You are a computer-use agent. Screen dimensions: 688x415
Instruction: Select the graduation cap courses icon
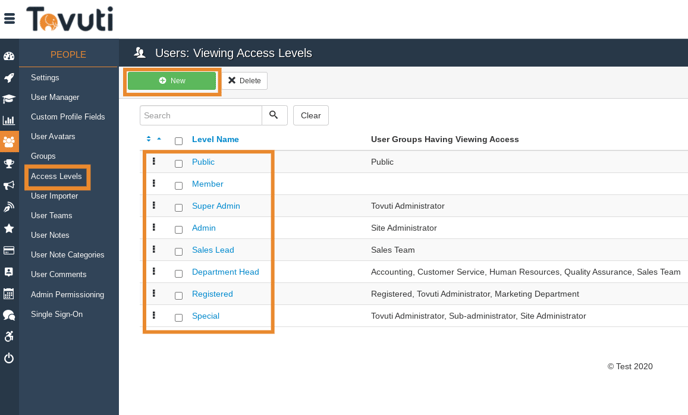(x=9, y=99)
